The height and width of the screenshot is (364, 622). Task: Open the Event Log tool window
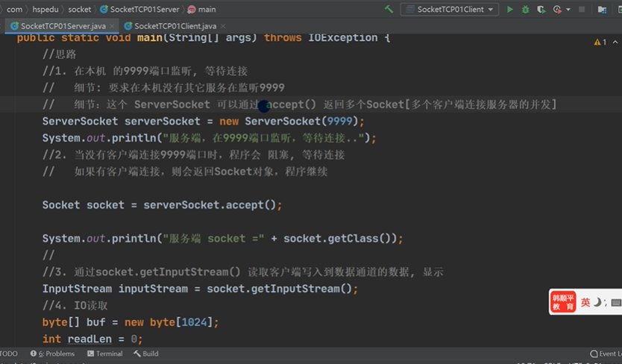(x=606, y=354)
